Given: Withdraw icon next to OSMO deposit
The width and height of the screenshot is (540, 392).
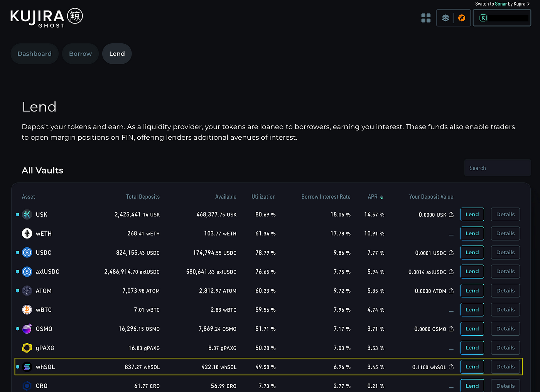Looking at the screenshot, I should pos(451,329).
